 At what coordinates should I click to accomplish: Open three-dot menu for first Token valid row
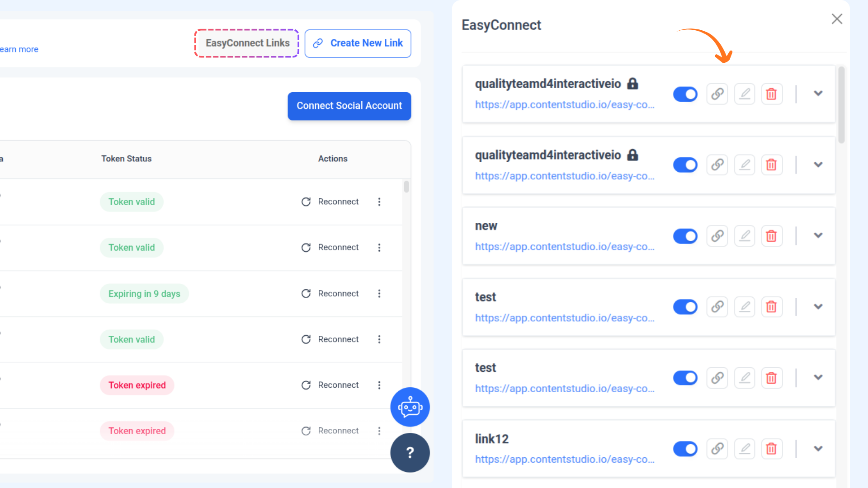(379, 202)
